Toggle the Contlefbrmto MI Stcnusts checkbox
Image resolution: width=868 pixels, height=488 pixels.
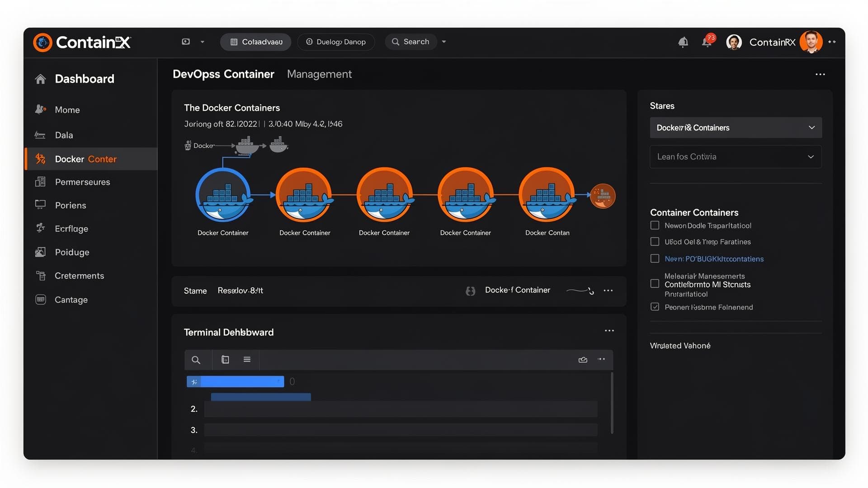point(655,284)
